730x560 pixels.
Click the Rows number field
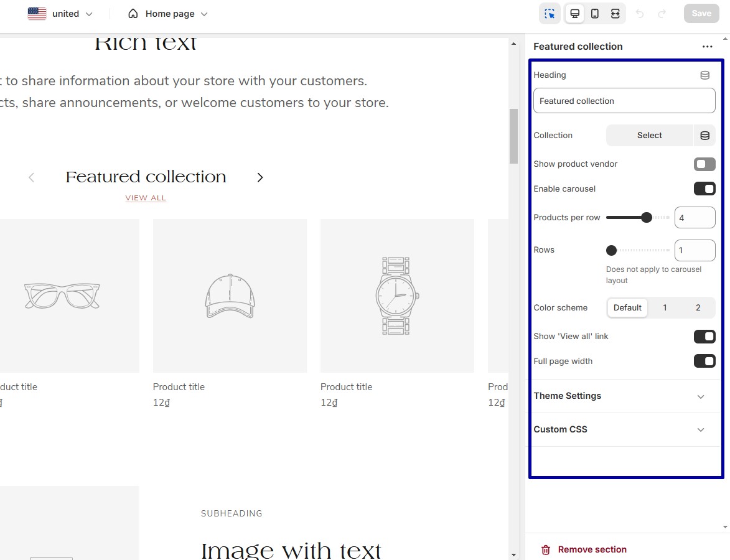pyautogui.click(x=695, y=250)
